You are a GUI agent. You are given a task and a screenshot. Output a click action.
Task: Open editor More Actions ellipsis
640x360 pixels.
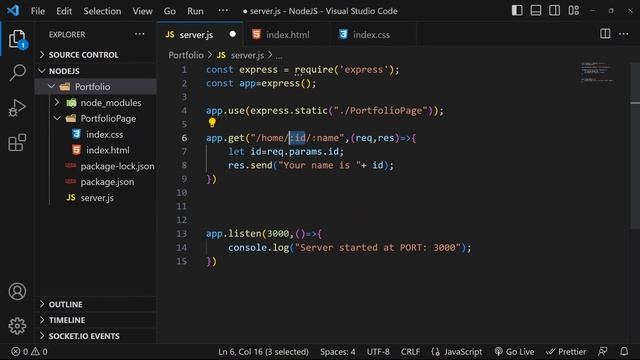[624, 34]
